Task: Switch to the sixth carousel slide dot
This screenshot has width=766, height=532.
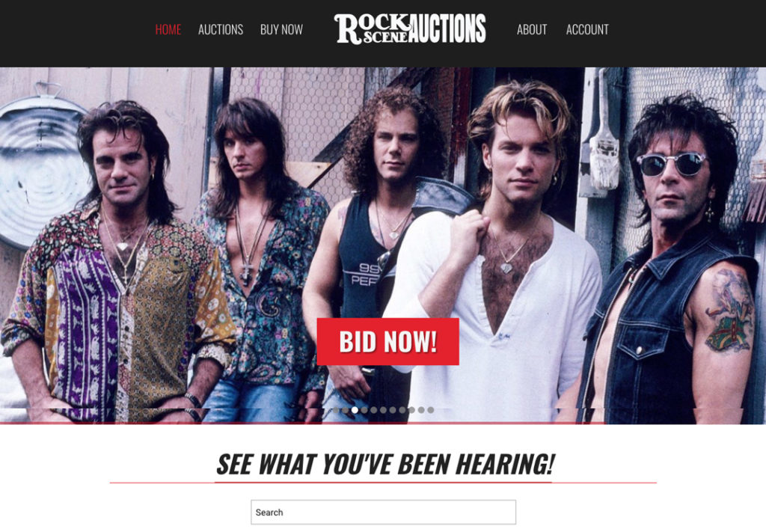Action: (384, 410)
